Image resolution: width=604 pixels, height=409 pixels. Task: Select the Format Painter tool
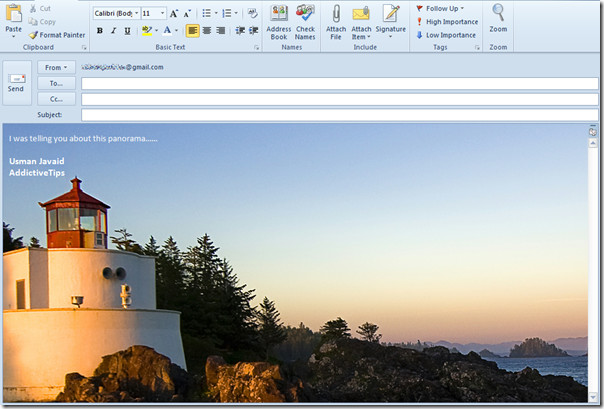pos(57,34)
